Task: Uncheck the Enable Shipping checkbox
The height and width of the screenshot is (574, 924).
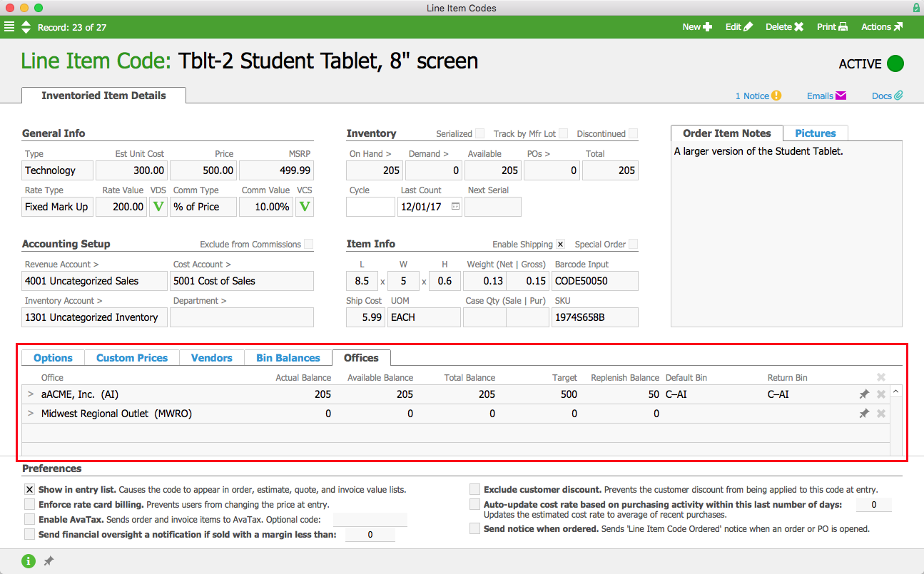Action: pyautogui.click(x=560, y=244)
